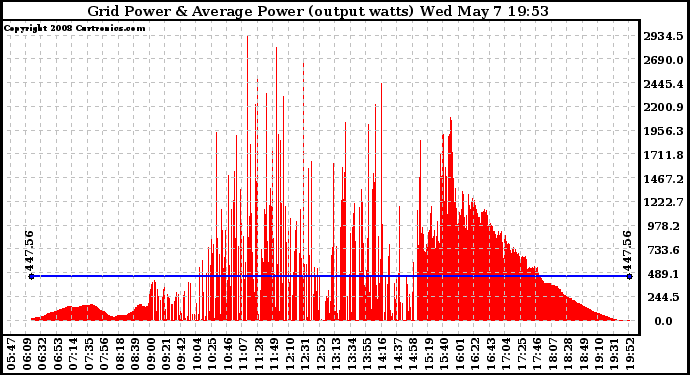The height and width of the screenshot is (375, 690).
Task: Click the 1467.2 y-axis value
Action: pos(663,179)
